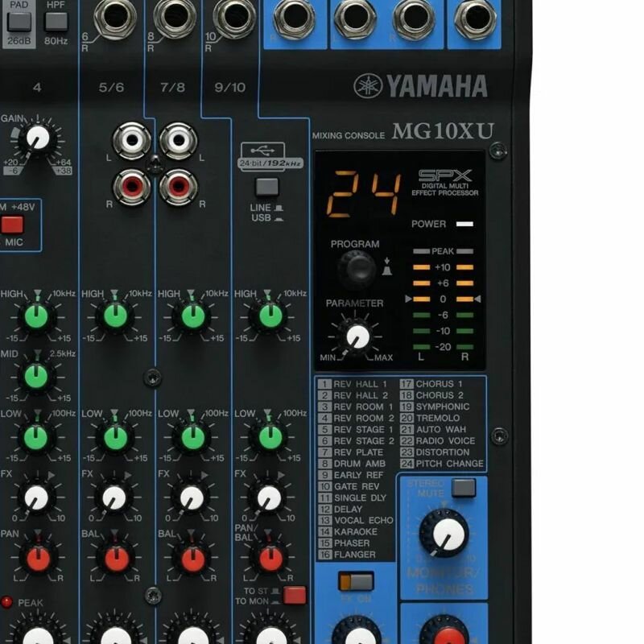Click the channel 5/6 HIGH EQ knob

(x=115, y=317)
